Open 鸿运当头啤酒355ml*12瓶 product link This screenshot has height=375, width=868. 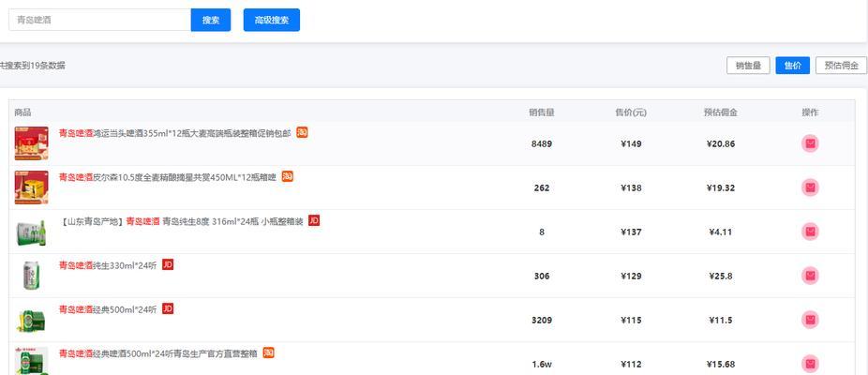[175, 133]
